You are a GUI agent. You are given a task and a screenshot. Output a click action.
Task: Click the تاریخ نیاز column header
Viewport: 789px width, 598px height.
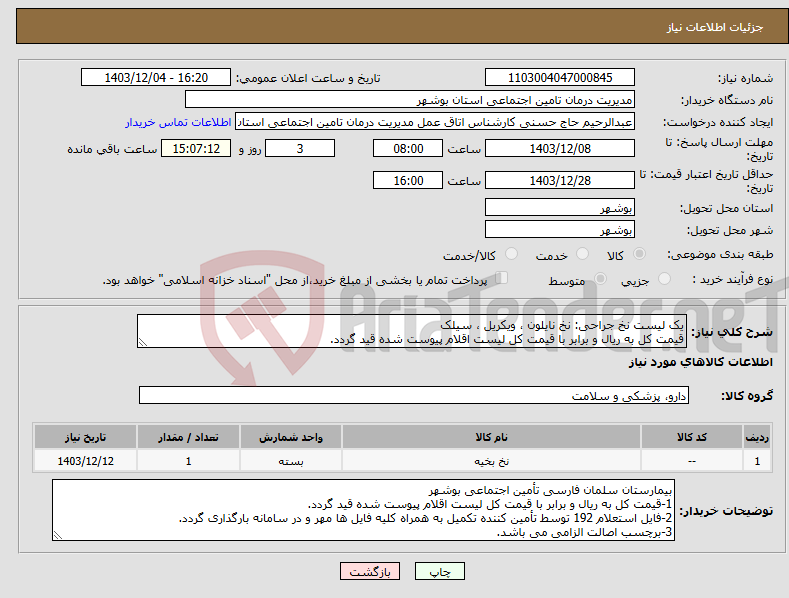pos(86,437)
